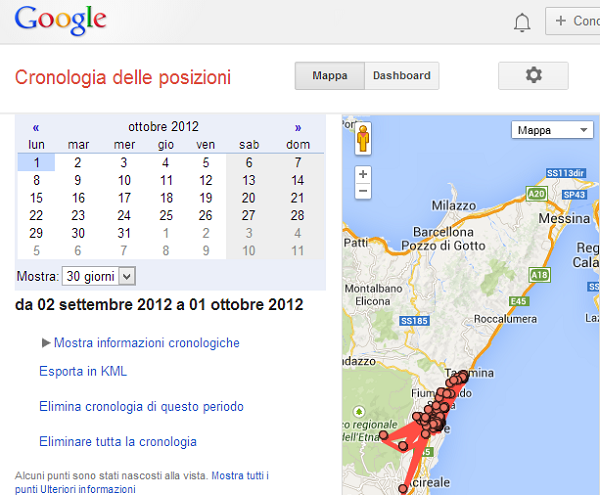Click the Messina label on map
The width and height of the screenshot is (600, 495).
click(564, 218)
